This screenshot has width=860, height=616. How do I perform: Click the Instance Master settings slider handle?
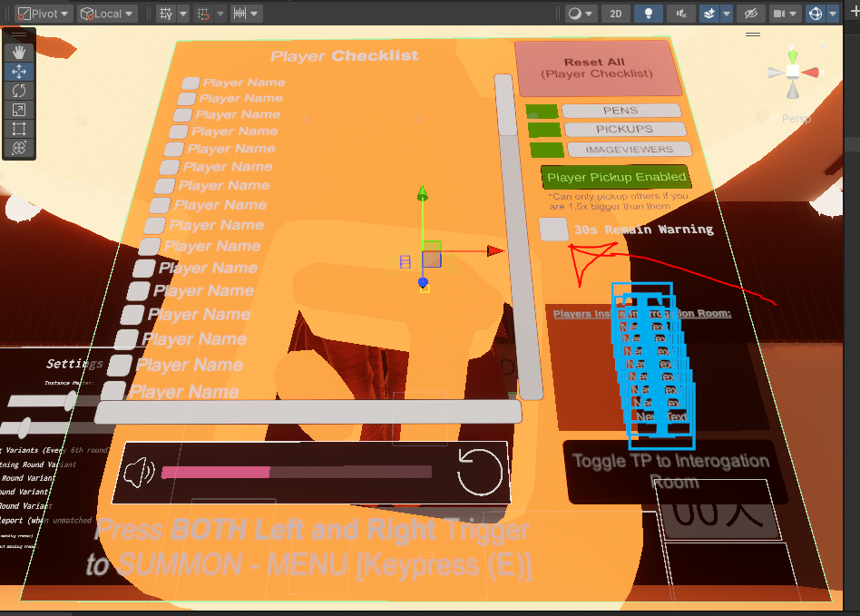pyautogui.click(x=70, y=400)
